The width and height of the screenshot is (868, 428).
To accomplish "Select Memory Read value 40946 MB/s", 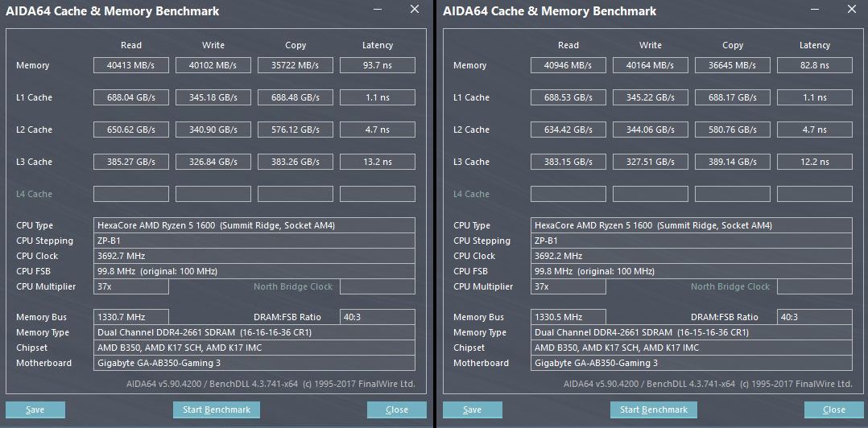I will tap(568, 65).
